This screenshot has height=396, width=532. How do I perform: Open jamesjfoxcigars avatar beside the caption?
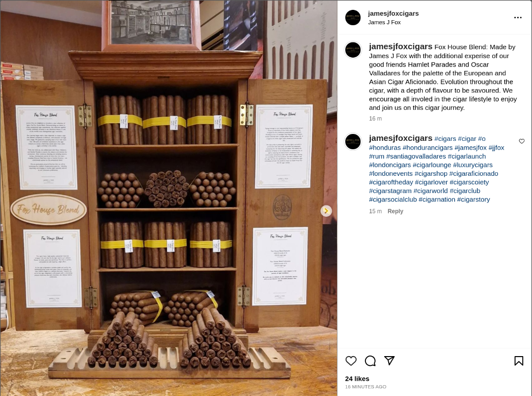(353, 50)
